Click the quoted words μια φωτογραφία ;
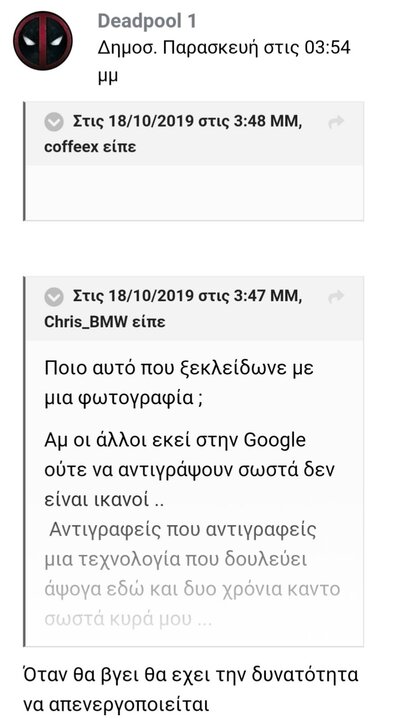The width and height of the screenshot is (394, 720). point(124,399)
